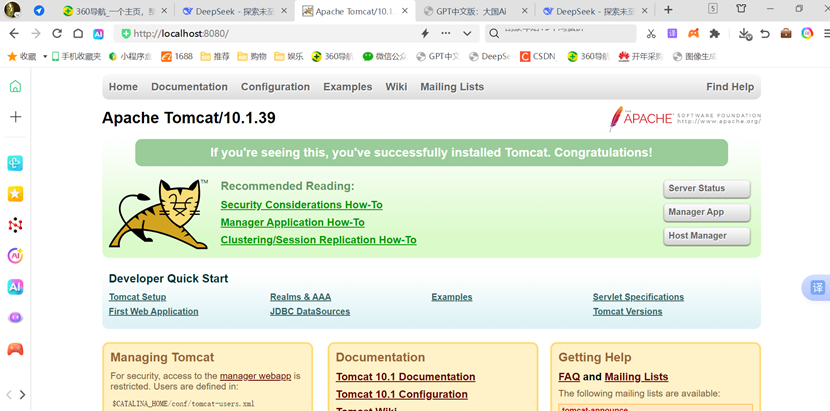Click Find Help in the navigation bar
Viewport: 830px width, 411px height.
coord(730,87)
